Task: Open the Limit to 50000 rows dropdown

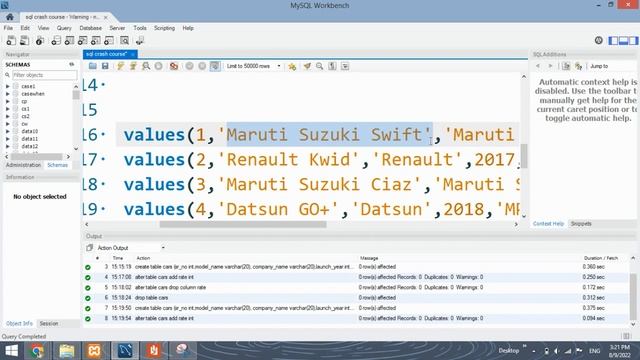Action: coord(253,66)
